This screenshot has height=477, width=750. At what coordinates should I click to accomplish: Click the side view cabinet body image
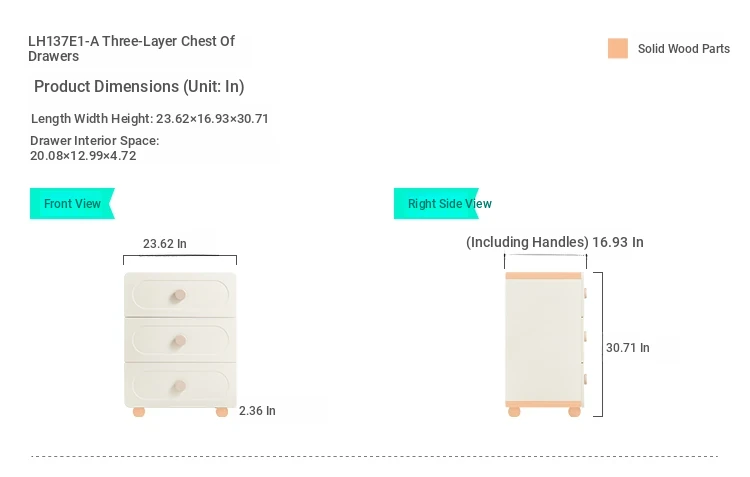544,340
